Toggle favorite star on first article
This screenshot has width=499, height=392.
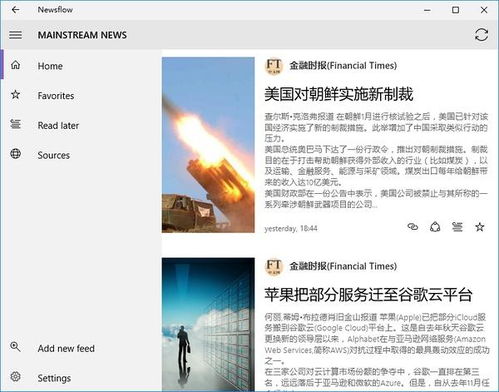(479, 227)
